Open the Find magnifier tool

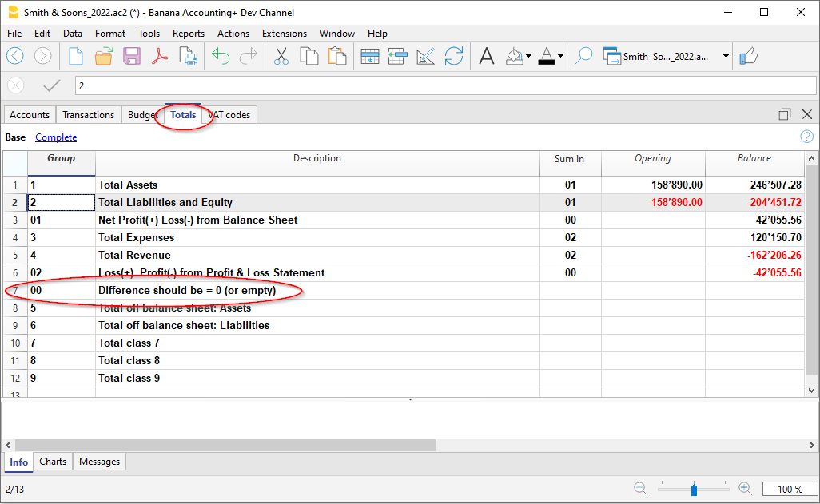(584, 56)
